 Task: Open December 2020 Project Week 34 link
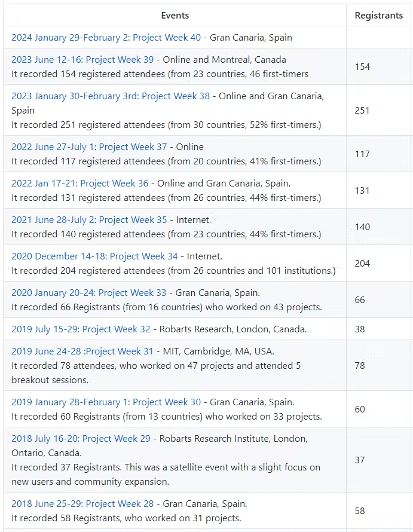tap(94, 256)
